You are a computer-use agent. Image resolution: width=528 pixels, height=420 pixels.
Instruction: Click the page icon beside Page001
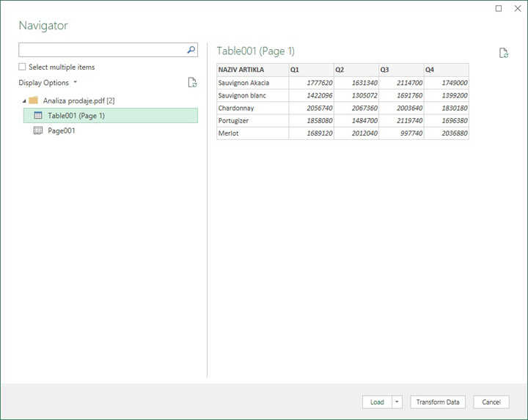38,130
